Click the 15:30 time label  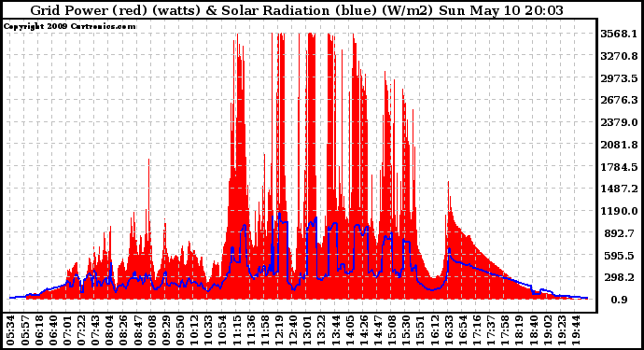point(404,329)
